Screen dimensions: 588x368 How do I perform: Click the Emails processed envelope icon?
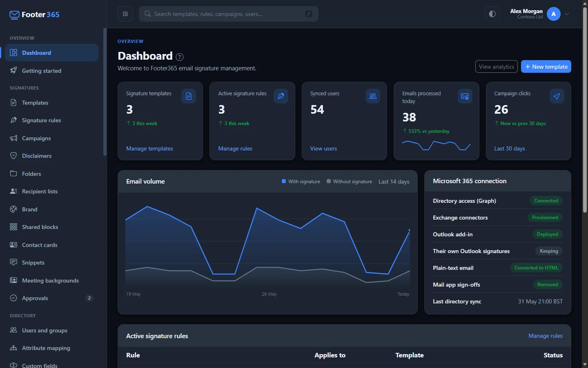(465, 96)
